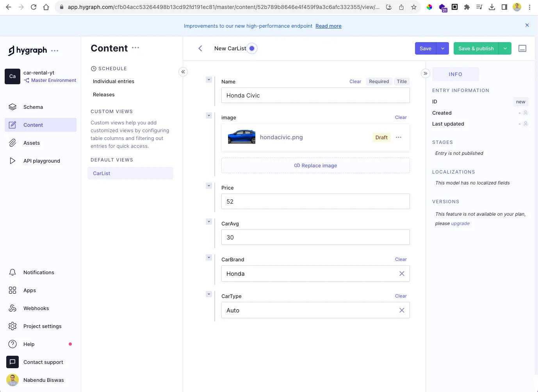
Task: Collapse the Name field
Action: pyautogui.click(x=209, y=80)
